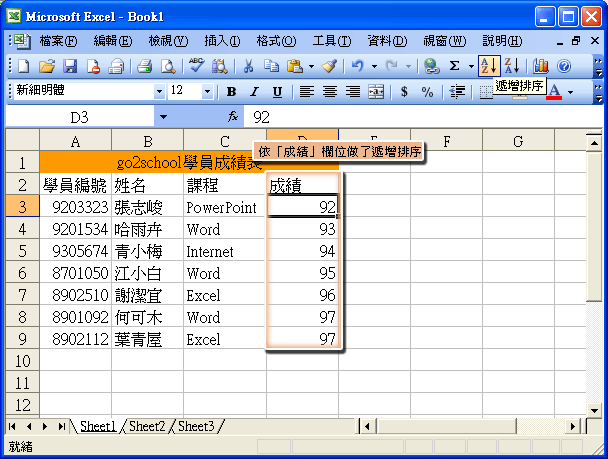Open the 資料(D) menu
This screenshot has height=459, width=608.
(x=387, y=41)
